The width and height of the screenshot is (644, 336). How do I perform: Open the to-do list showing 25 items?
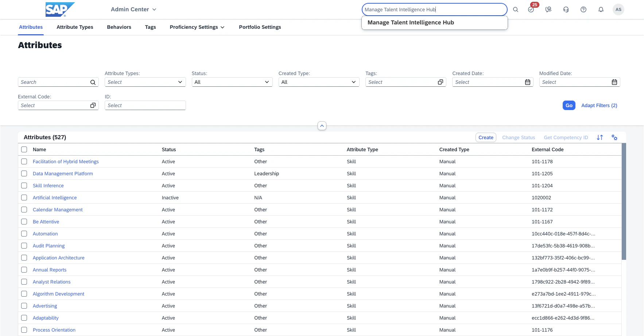pos(531,9)
